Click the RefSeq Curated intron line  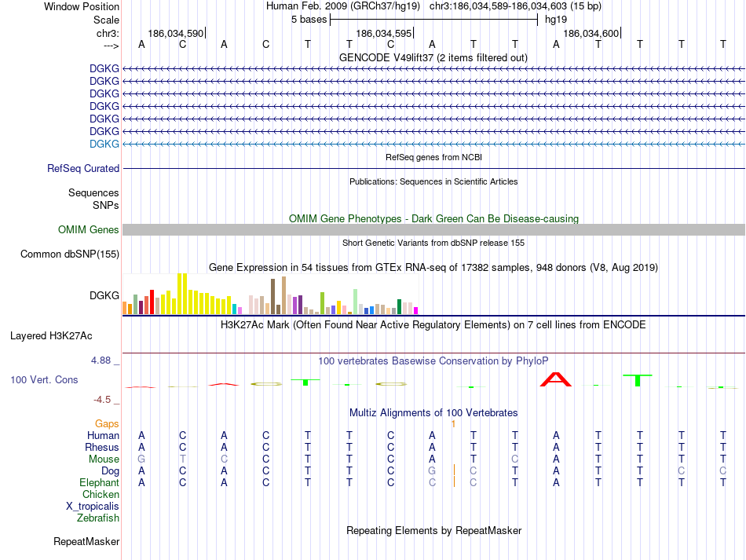(x=433, y=168)
